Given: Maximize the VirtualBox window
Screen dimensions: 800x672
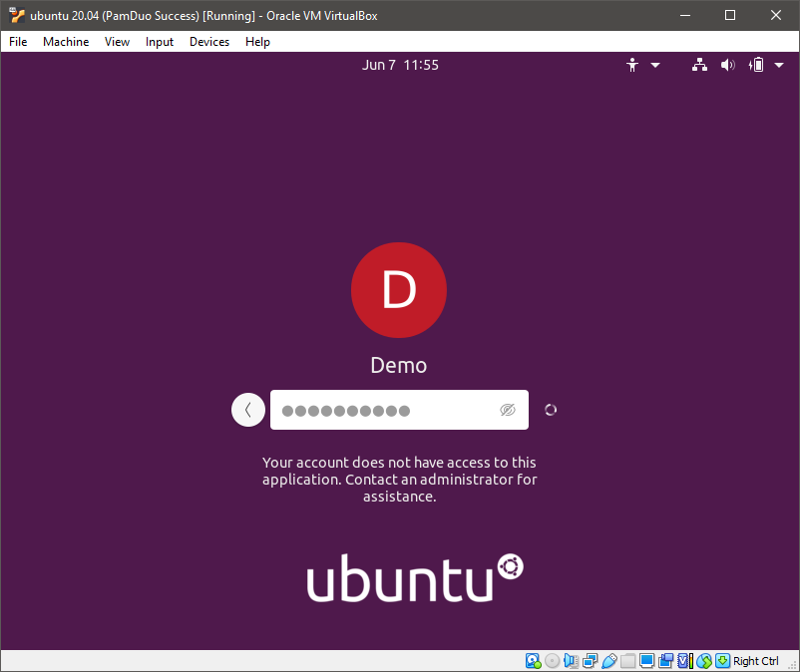Looking at the screenshot, I should (730, 15).
